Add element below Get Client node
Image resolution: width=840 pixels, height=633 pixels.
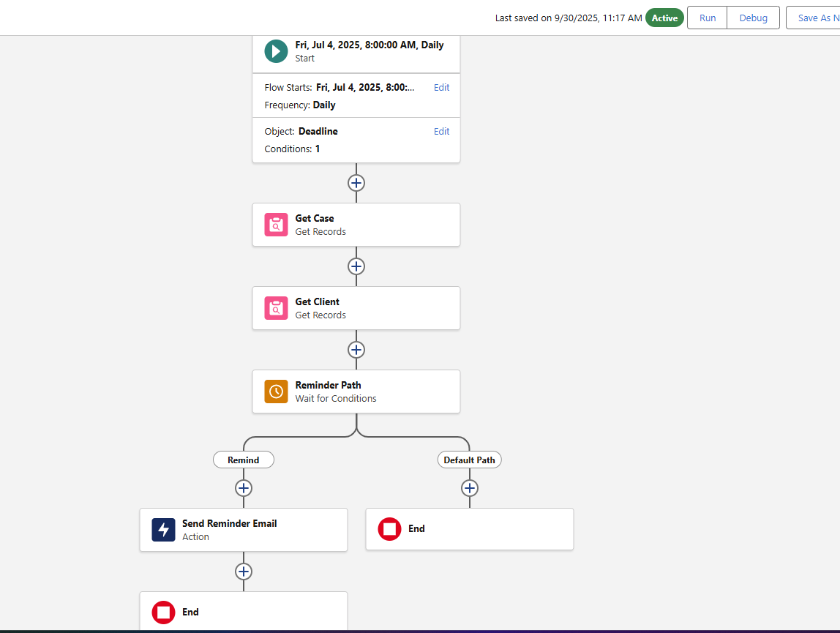[x=356, y=350]
